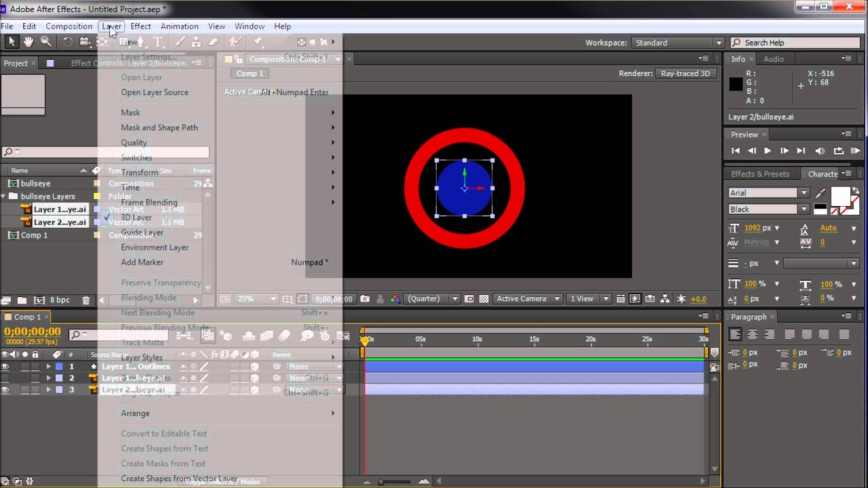The image size is (868, 488).
Task: Jump to last frame in Preview
Action: 801,150
